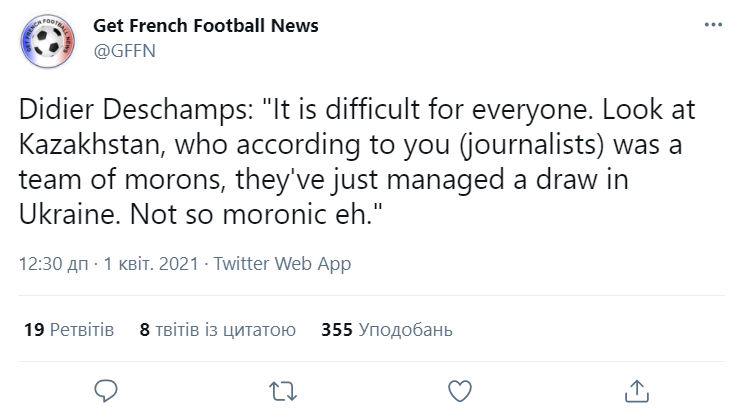Retweet using the arrows icon
Viewport: 741px width, 418px height.
click(283, 392)
